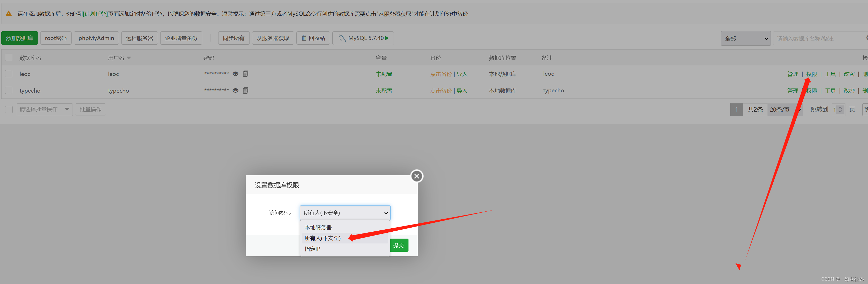868x284 pixels.
Task: Click 批量操作 button
Action: click(90, 109)
